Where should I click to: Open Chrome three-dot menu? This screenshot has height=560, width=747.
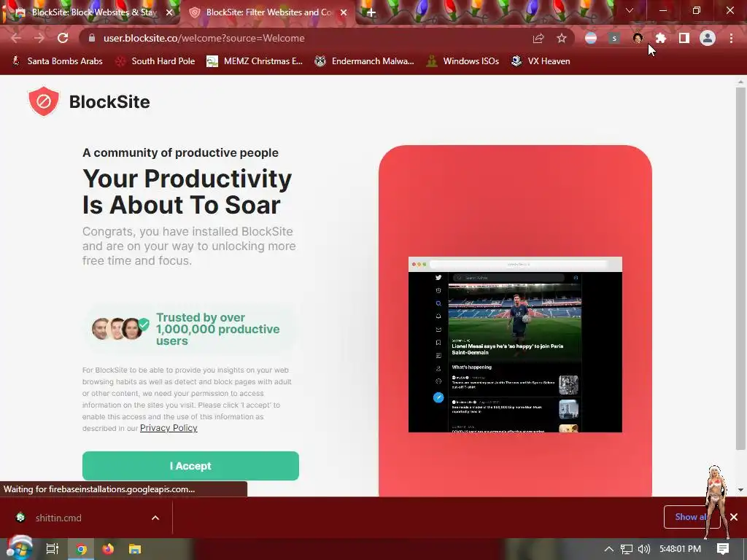[731, 38]
